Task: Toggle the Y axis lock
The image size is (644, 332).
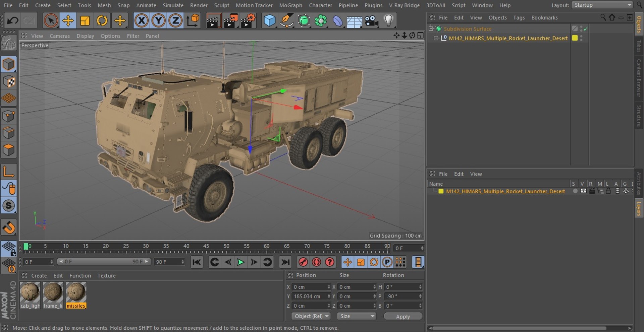Action: (159, 21)
